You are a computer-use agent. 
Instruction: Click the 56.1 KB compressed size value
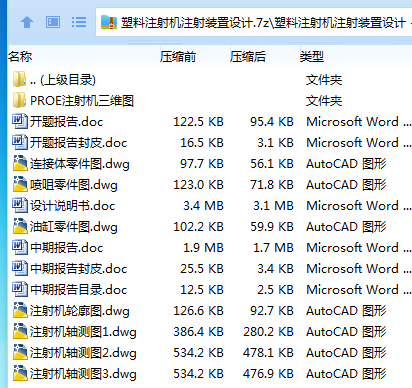tap(272, 164)
